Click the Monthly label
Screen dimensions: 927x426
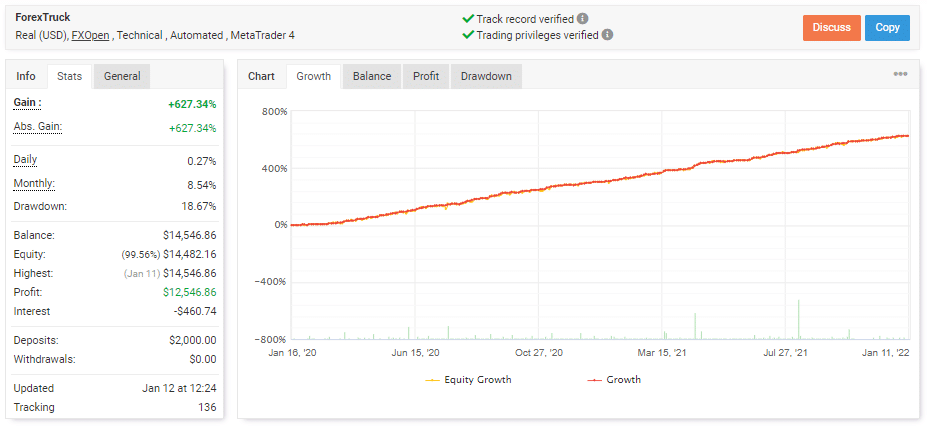click(x=34, y=184)
